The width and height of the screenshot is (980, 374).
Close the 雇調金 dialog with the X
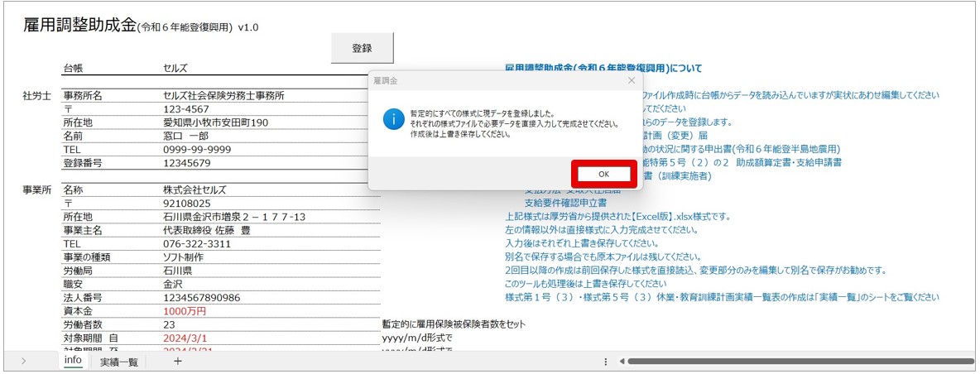(632, 80)
